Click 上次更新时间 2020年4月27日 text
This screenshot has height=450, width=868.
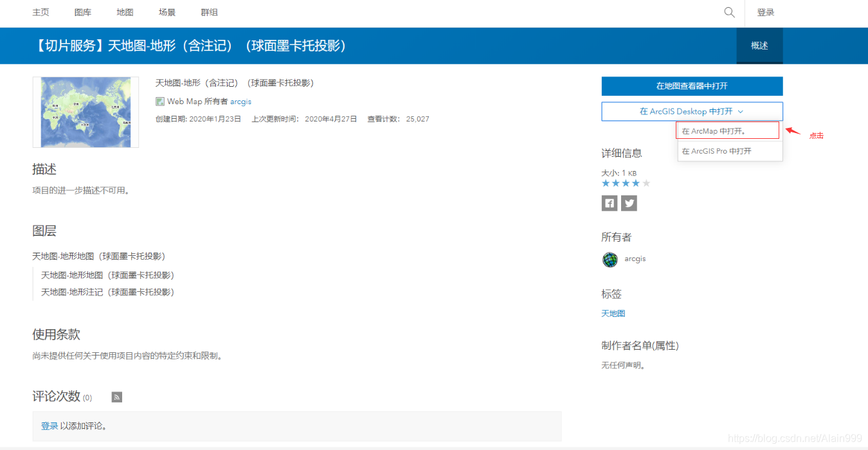click(x=304, y=119)
